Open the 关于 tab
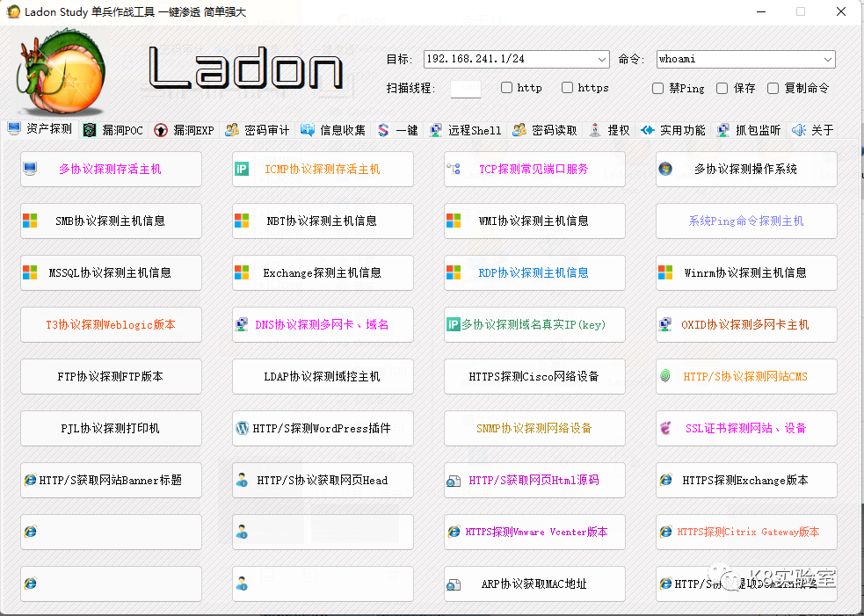This screenshot has width=864, height=616. 813,130
